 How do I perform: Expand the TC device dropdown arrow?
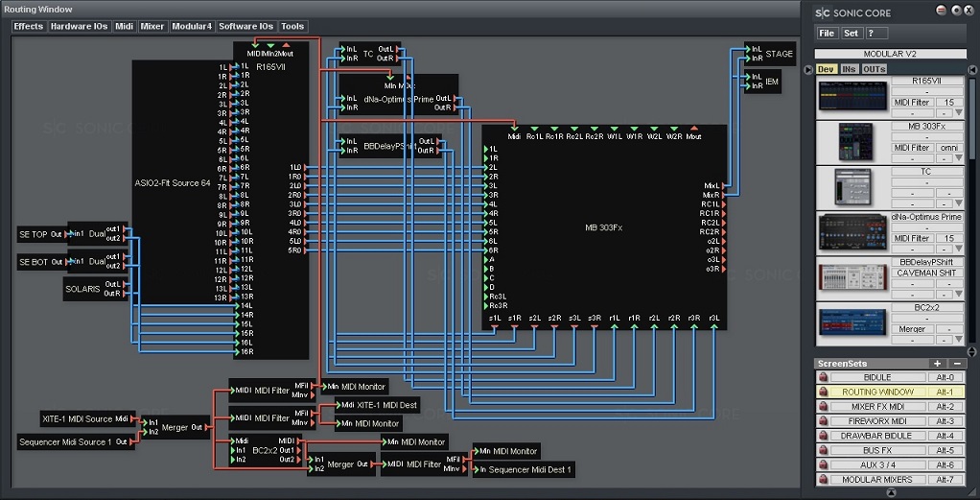pyautogui.click(x=958, y=204)
